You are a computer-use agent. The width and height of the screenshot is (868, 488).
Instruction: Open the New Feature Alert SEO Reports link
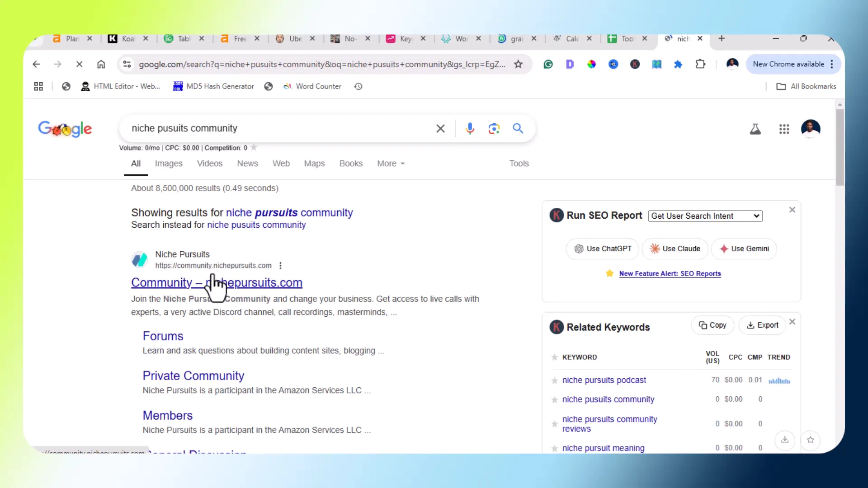[x=670, y=273]
